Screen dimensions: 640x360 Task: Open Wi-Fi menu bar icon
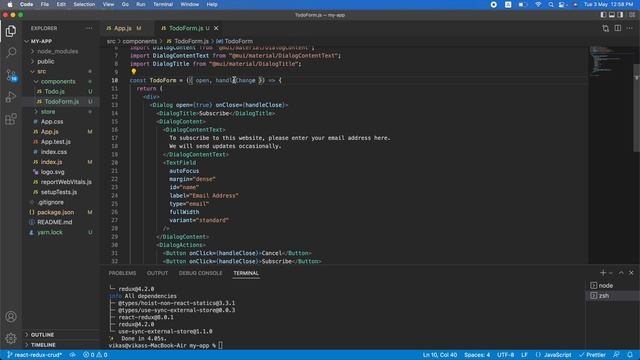[538, 4]
